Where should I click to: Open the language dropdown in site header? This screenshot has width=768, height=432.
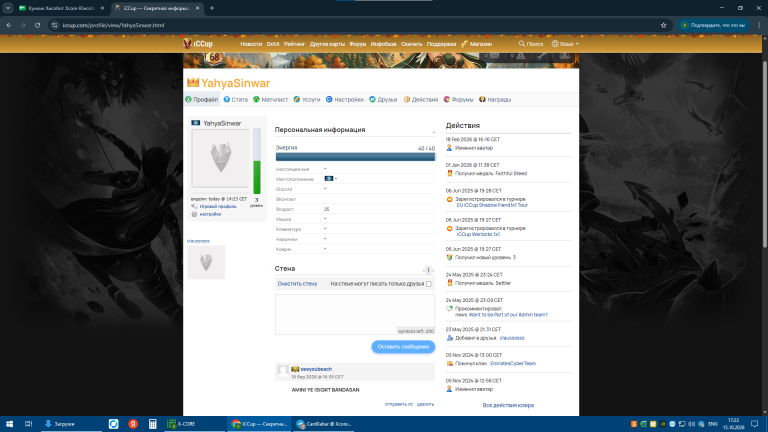[565, 44]
